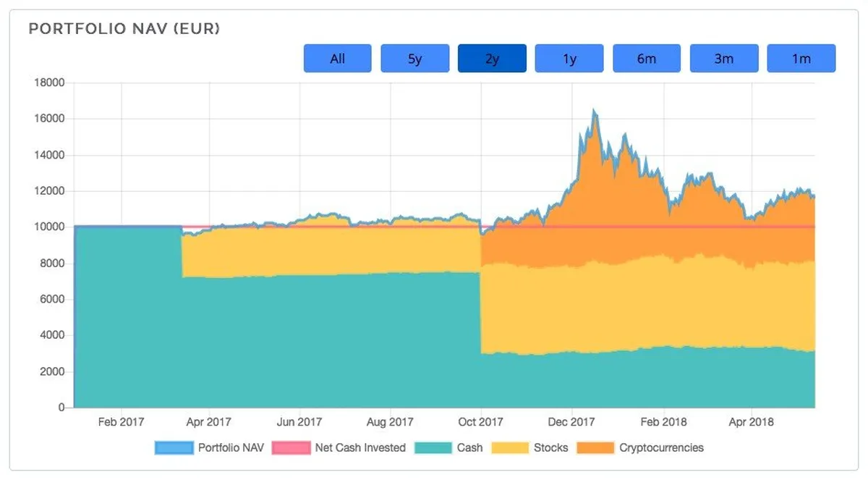Show the 1y time range
868x480 pixels.
[x=569, y=59]
